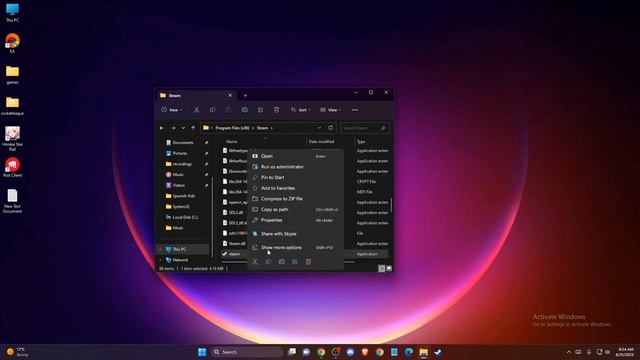640x360 pixels.
Task: Click the Windows Start button
Action: pos(202,352)
